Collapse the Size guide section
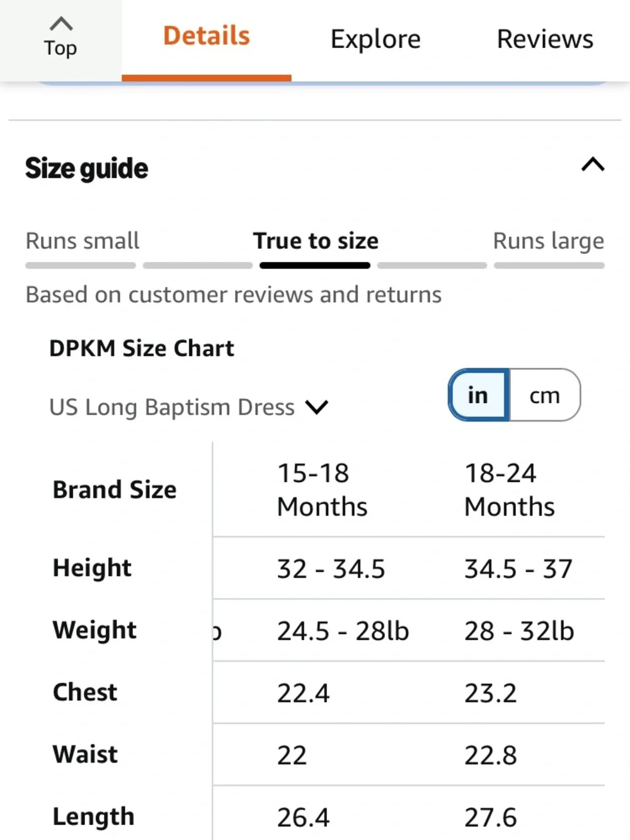The image size is (630, 840). 593,165
